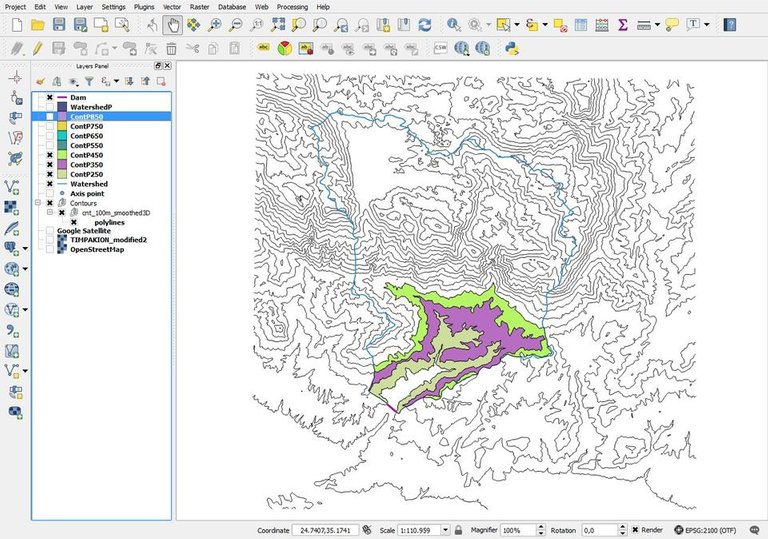Click the Save Project icon
This screenshot has width=768, height=539.
(59, 24)
